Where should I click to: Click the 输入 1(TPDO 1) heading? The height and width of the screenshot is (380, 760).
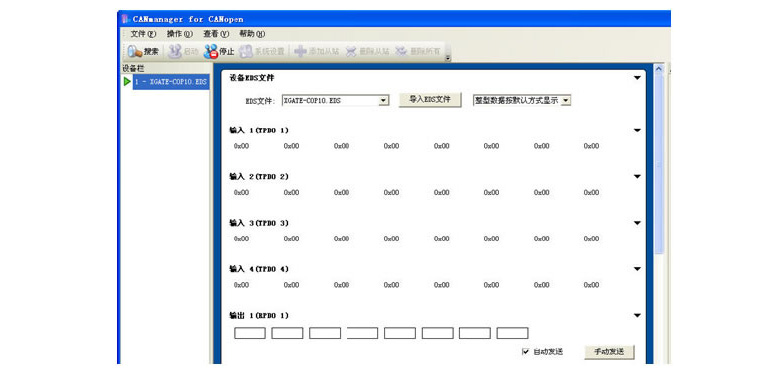click(x=259, y=130)
